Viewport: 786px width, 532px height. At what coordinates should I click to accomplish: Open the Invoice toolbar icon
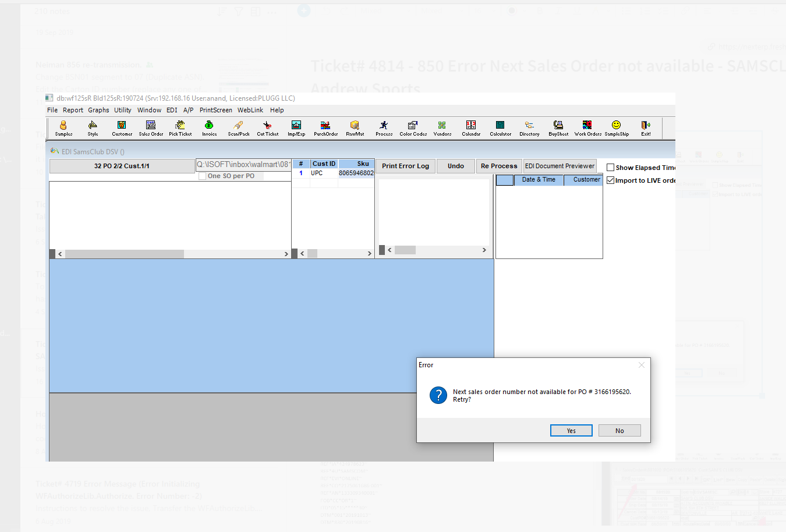click(209, 128)
